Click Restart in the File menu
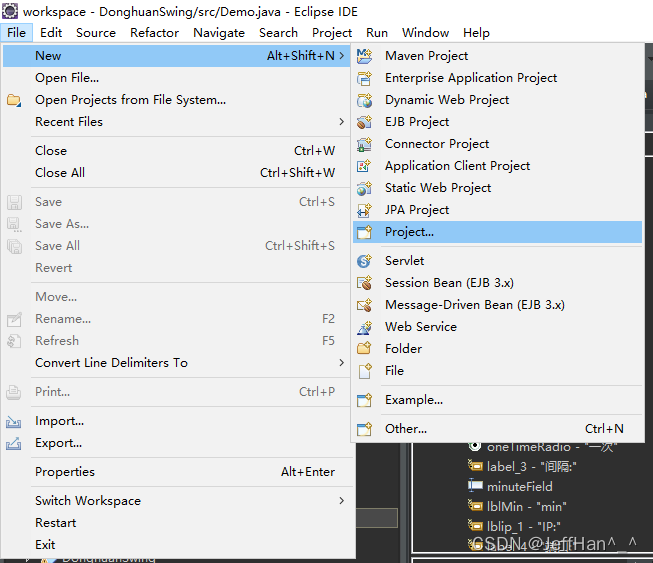The height and width of the screenshot is (563, 653). [55, 523]
